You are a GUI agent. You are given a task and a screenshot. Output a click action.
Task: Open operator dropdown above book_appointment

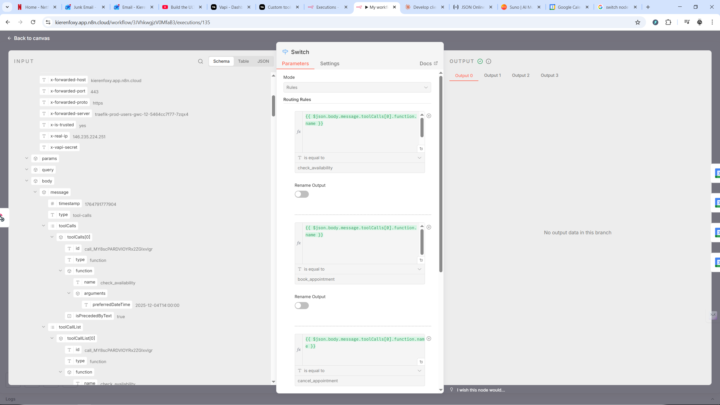[360, 269]
